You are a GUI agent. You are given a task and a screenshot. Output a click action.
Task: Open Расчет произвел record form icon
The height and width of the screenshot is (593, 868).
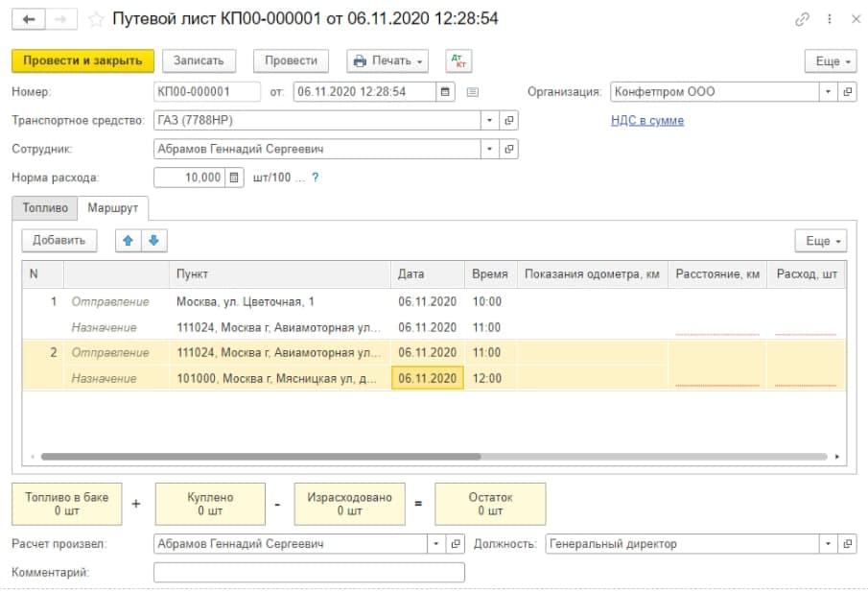click(455, 544)
